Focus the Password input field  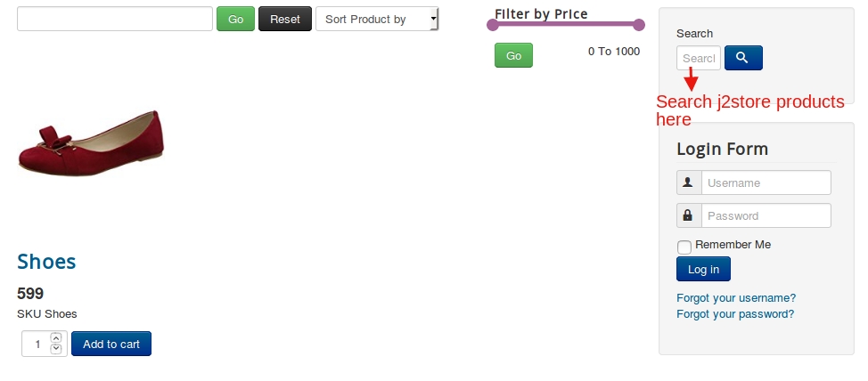tap(766, 215)
